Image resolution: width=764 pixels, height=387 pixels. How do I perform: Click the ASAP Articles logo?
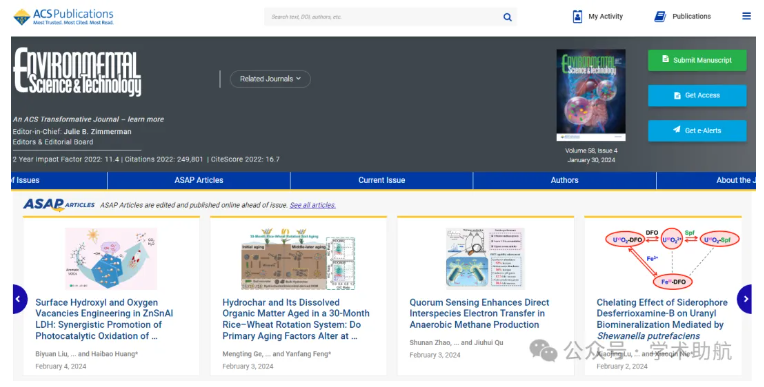58,205
